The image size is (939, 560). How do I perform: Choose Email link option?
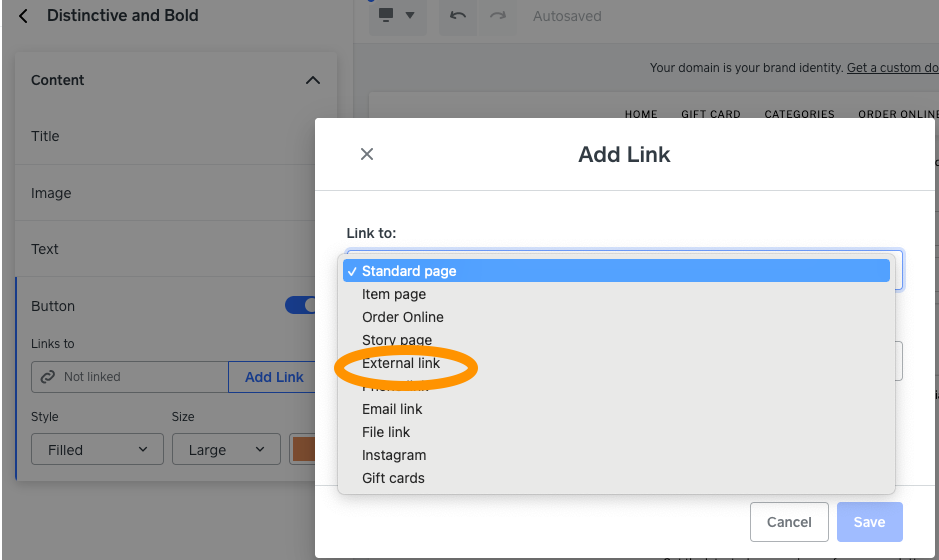pos(392,409)
